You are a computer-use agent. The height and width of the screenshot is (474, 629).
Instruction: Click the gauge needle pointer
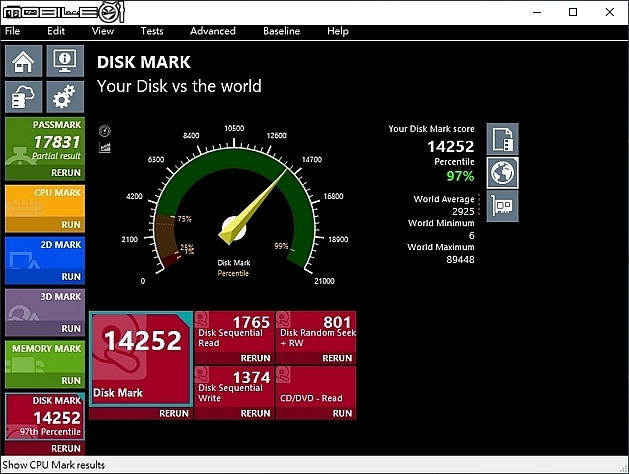pos(251,209)
